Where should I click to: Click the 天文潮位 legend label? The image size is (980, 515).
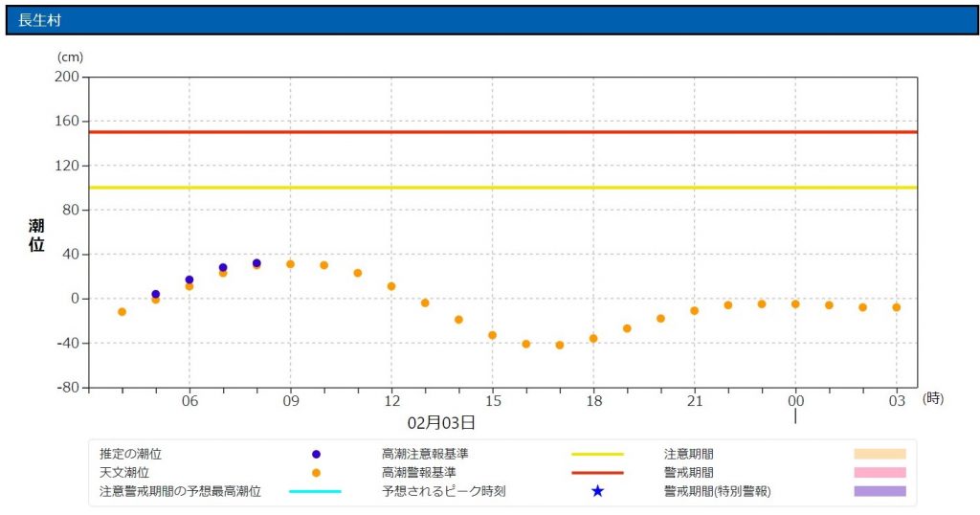(x=123, y=473)
